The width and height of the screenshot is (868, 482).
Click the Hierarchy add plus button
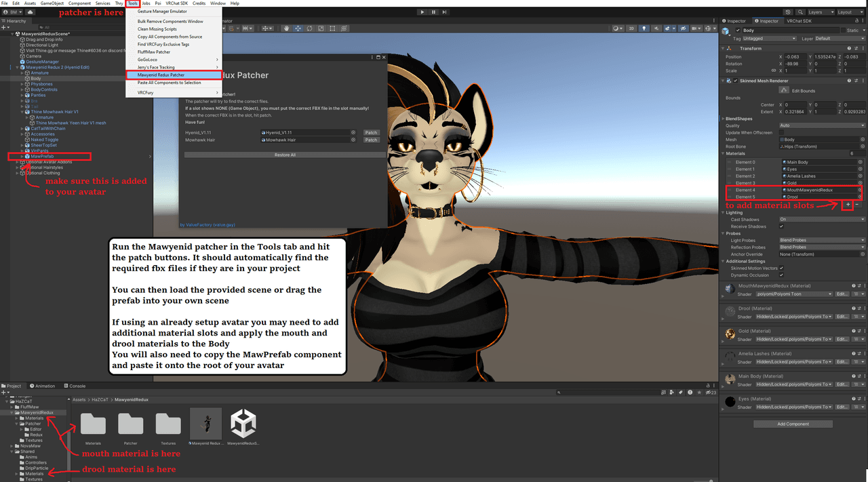5,27
